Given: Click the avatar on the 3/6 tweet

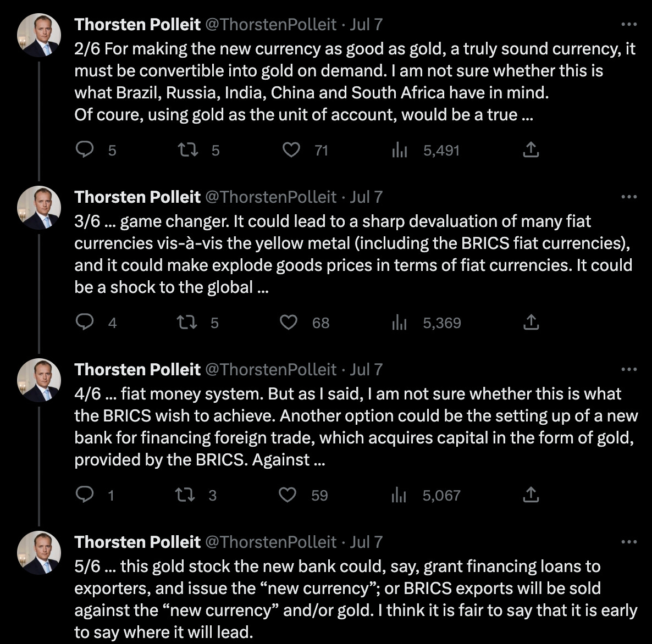Looking at the screenshot, I should click(39, 208).
